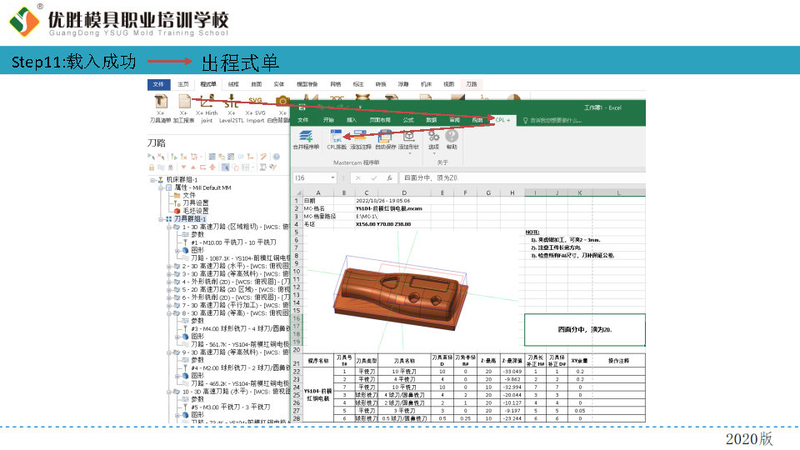The height and width of the screenshot is (450, 800).
Task: Select #1 - M10.00 平铣刀 tool entry
Action: tap(234, 242)
